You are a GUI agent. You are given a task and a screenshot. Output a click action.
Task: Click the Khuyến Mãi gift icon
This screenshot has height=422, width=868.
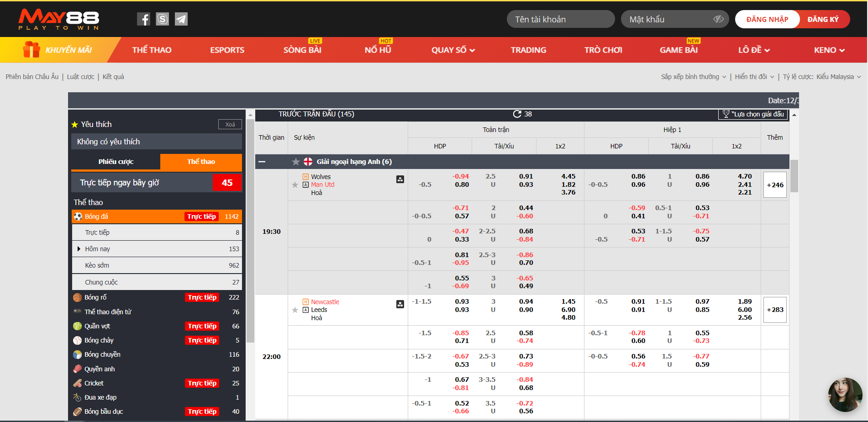pos(32,50)
